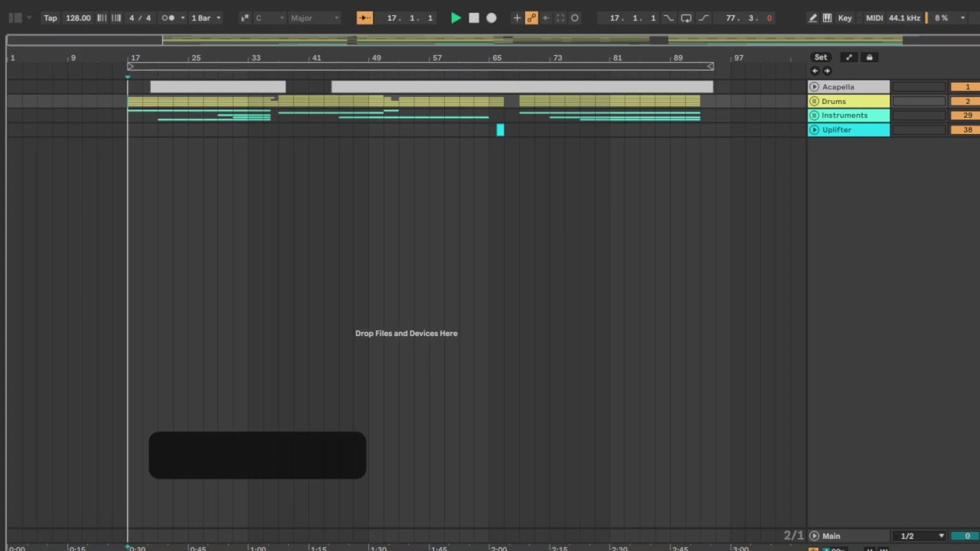The image size is (980, 551).
Task: Start recording with the Arrangement Record button
Action: [x=492, y=18]
